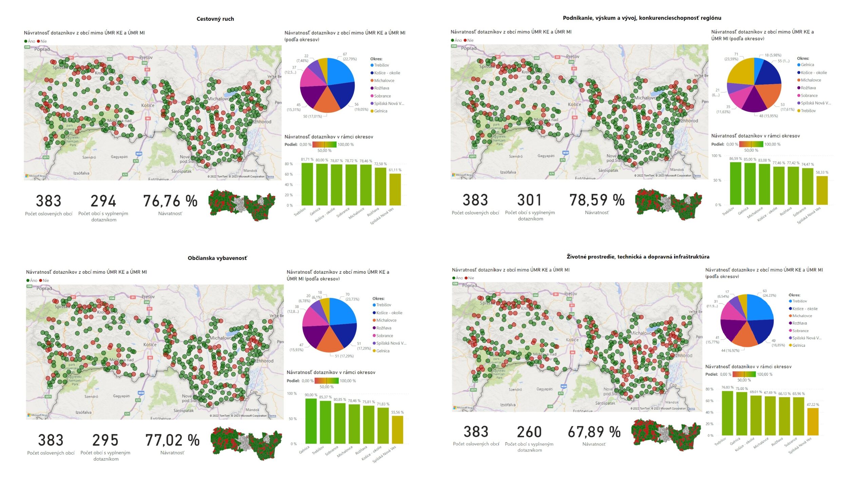Select the orange bar labeled 47,22 %
This screenshot has width=868, height=490.
(813, 422)
